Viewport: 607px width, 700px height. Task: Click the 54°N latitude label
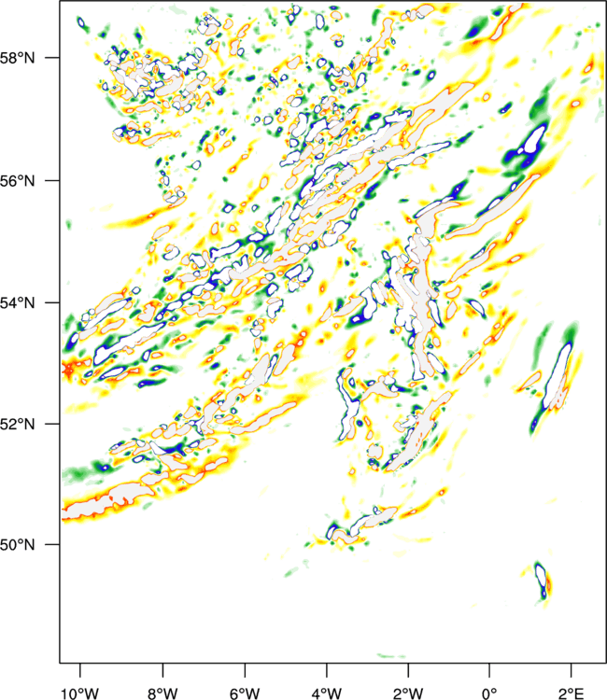point(18,303)
